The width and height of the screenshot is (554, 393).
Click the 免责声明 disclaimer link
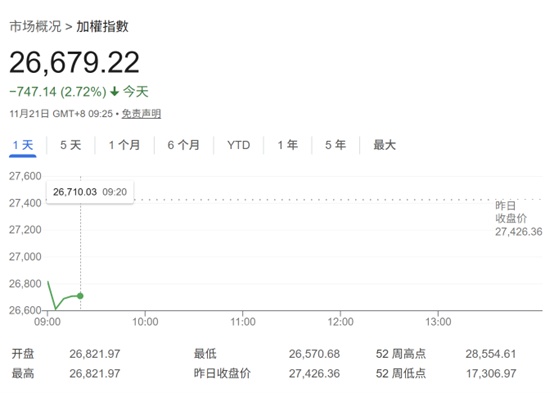141,113
